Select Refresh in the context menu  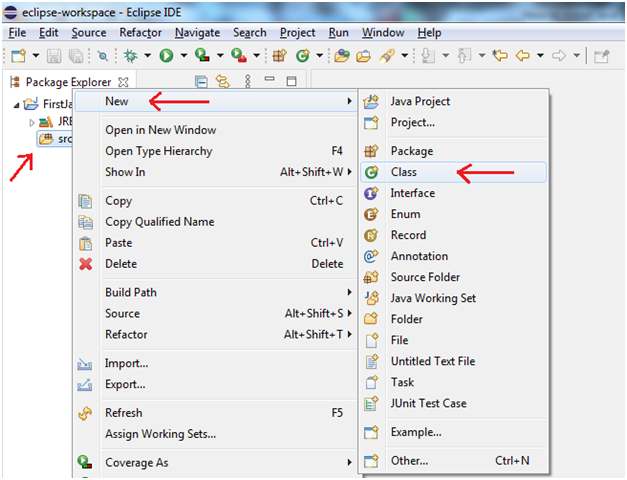click(x=216, y=413)
